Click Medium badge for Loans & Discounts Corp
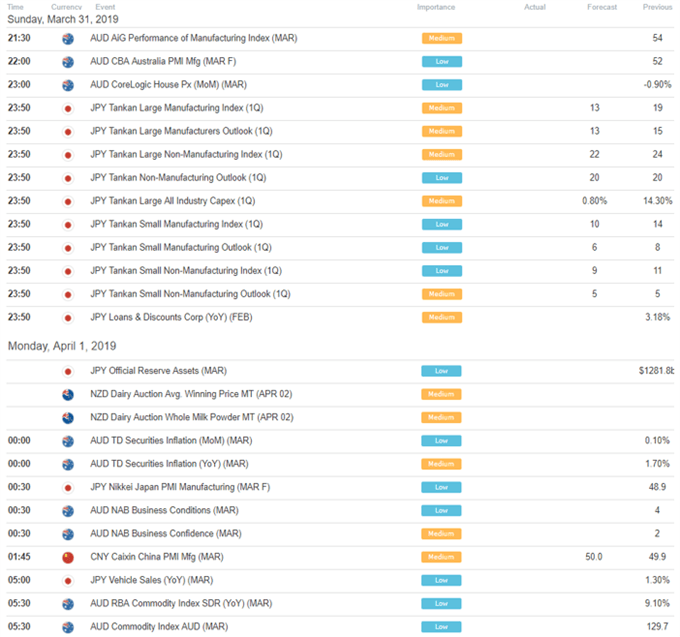The image size is (680, 637). (x=442, y=317)
